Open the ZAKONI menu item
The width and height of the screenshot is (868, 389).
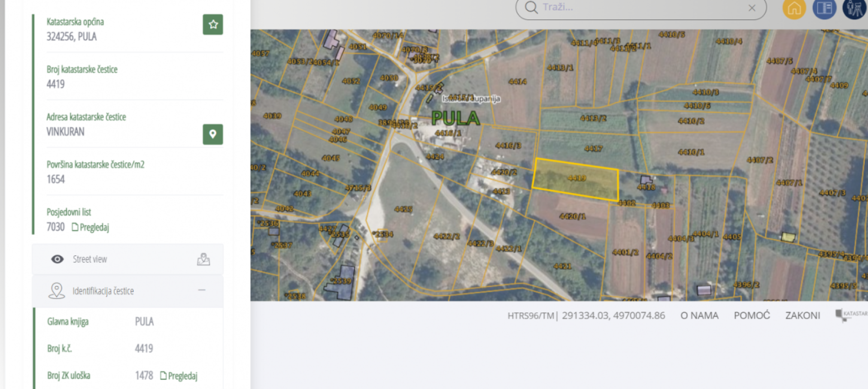tap(802, 315)
